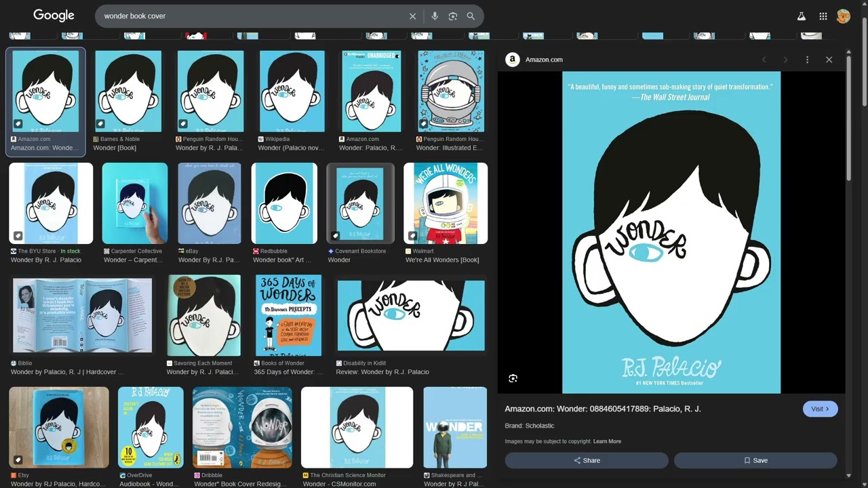Screen dimensions: 868x488
Task: Close the image preview panel
Action: (829, 60)
